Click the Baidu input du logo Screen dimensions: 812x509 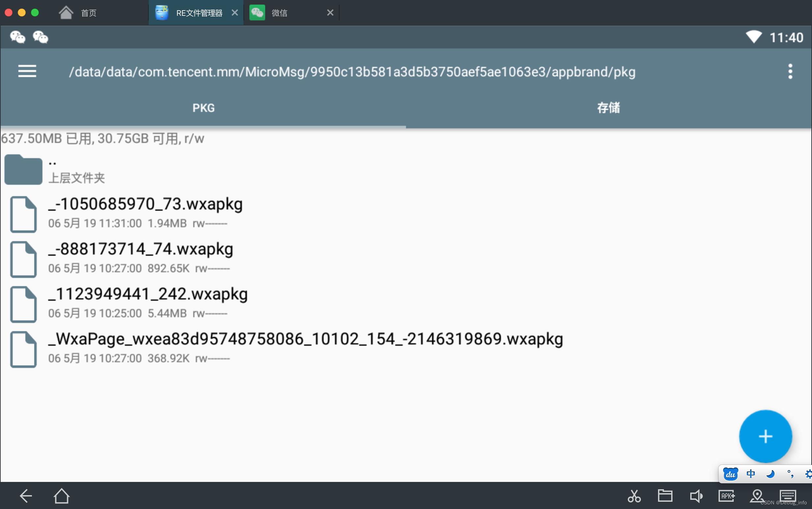(730, 474)
